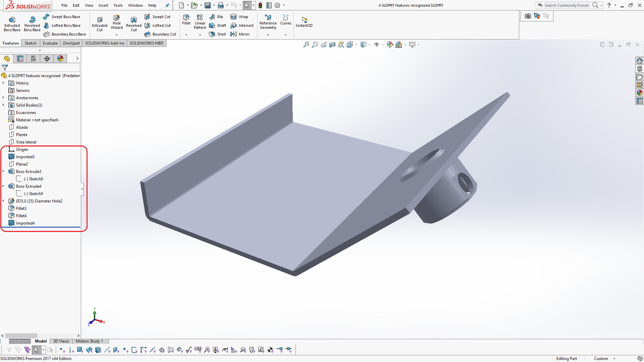The width and height of the screenshot is (644, 362).
Task: Open the Hole Wizard tool
Action: 116,21
